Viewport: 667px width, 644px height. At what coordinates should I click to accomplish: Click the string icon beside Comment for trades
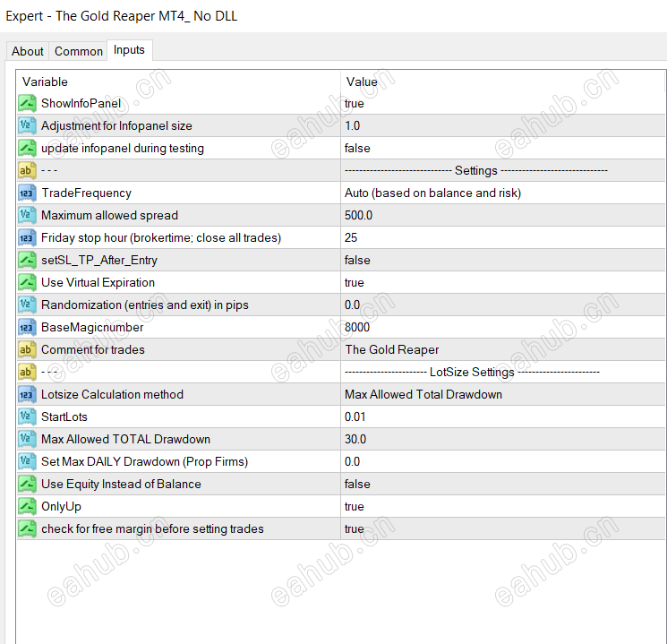(27, 350)
